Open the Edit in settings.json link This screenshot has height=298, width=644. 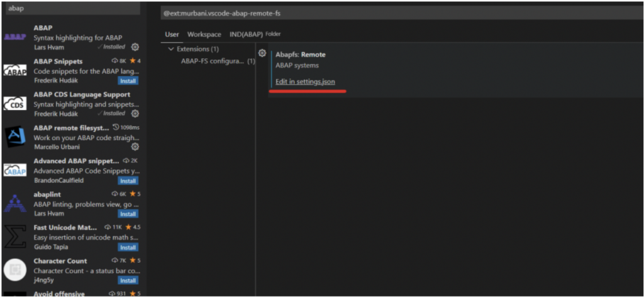pos(305,82)
